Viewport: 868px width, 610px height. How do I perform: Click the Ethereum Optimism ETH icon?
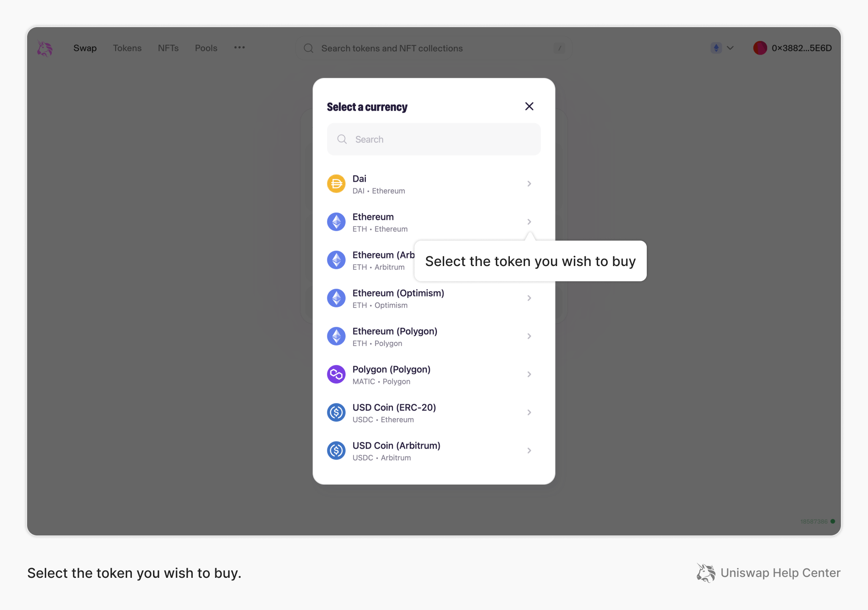pyautogui.click(x=337, y=298)
